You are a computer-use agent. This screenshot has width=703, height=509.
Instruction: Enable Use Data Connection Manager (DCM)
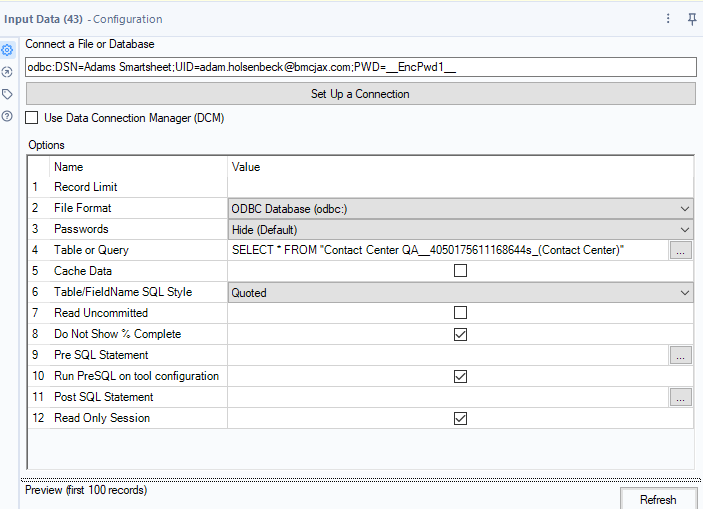point(33,118)
